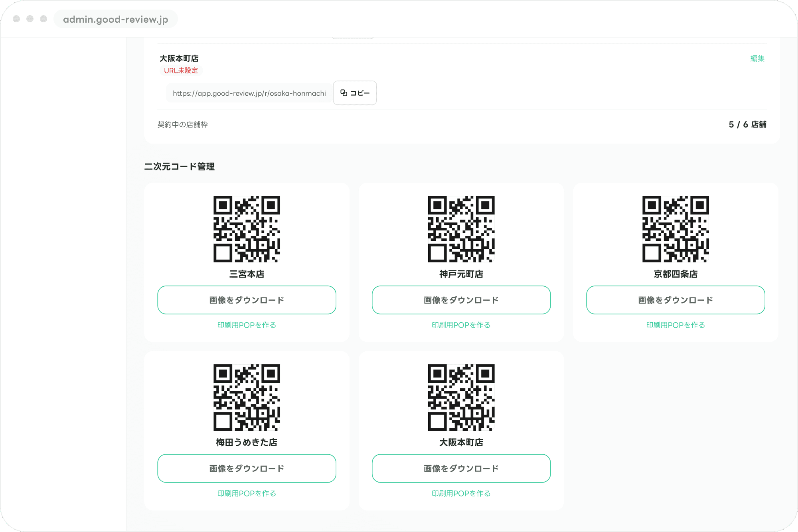798x532 pixels.
Task: Edit the 大阪本町店 store entry
Action: pyautogui.click(x=757, y=59)
